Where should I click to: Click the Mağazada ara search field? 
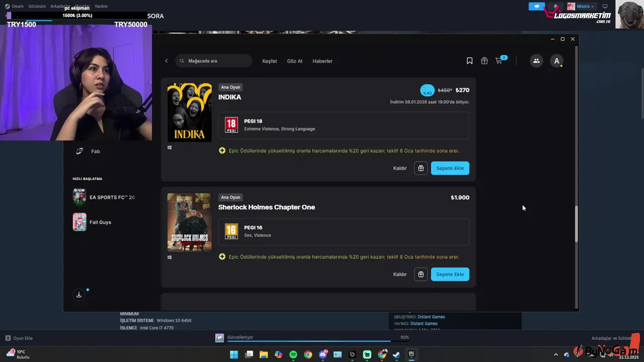tap(214, 61)
